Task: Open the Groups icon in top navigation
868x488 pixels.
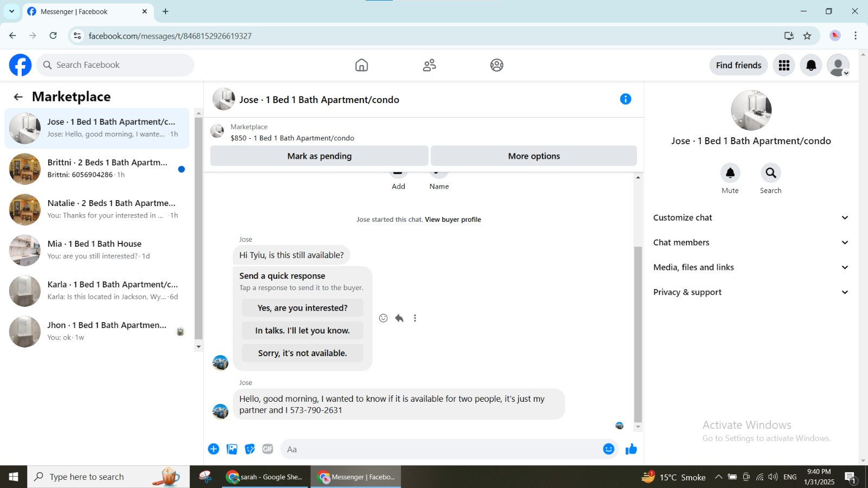Action: pos(496,65)
